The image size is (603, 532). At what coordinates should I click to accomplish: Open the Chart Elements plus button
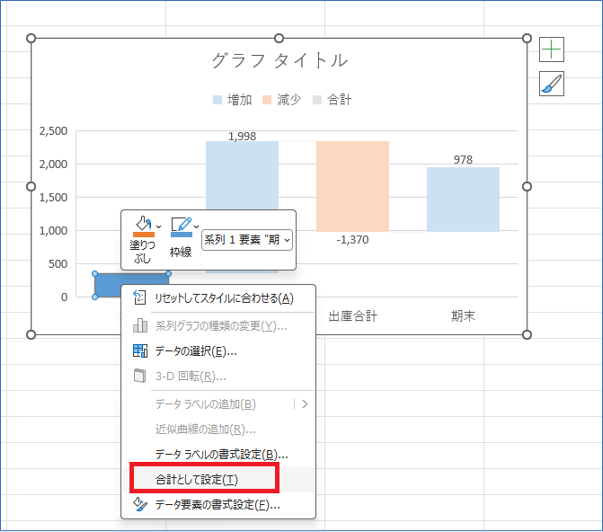click(x=551, y=50)
